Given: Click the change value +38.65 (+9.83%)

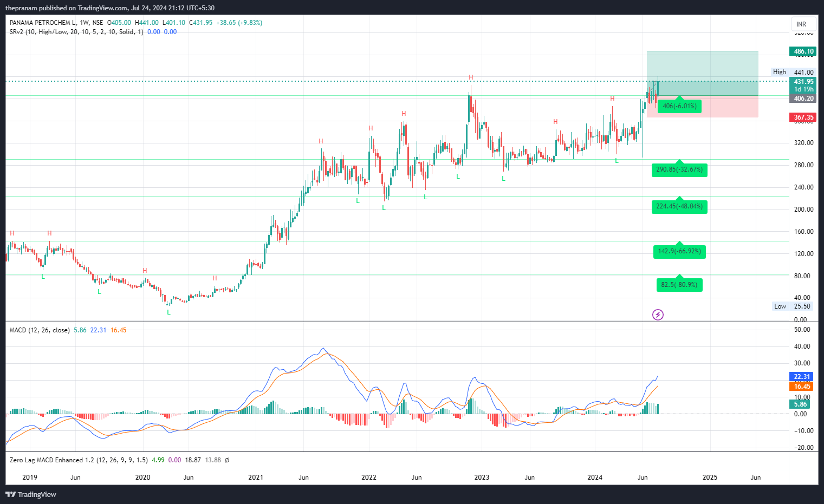Looking at the screenshot, I should point(239,23).
